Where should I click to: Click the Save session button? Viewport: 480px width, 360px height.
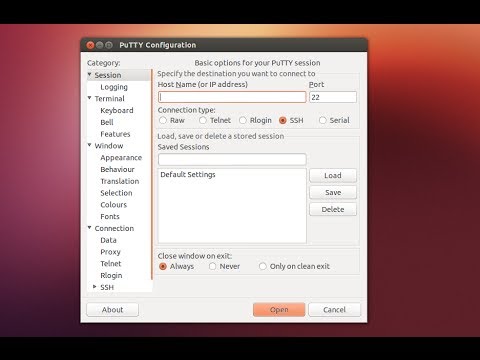click(x=333, y=192)
